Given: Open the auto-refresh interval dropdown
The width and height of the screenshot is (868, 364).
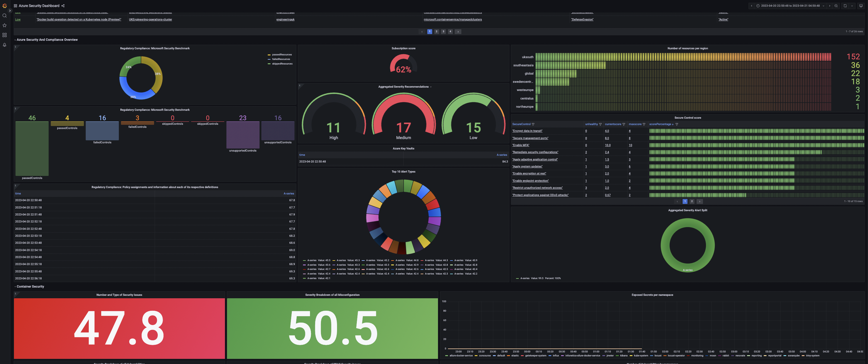Looking at the screenshot, I should tap(852, 6).
